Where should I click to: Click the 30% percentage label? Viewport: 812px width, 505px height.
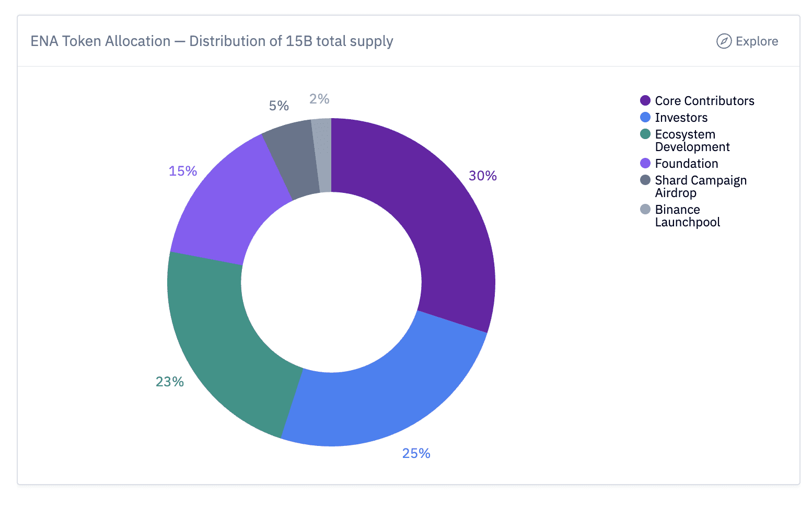(483, 176)
